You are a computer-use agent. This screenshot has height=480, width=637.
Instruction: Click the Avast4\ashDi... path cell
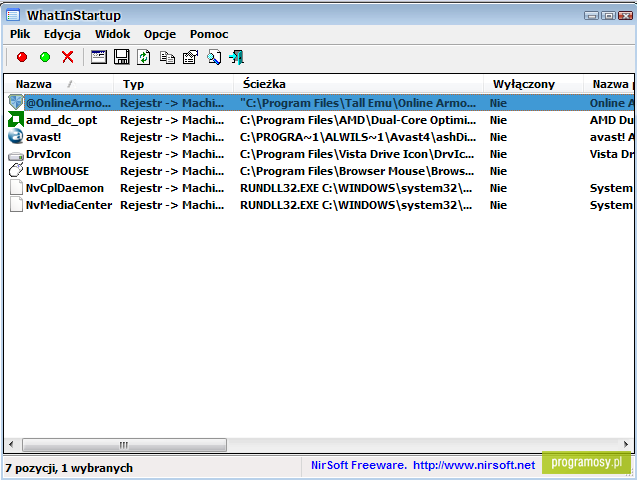(x=358, y=137)
